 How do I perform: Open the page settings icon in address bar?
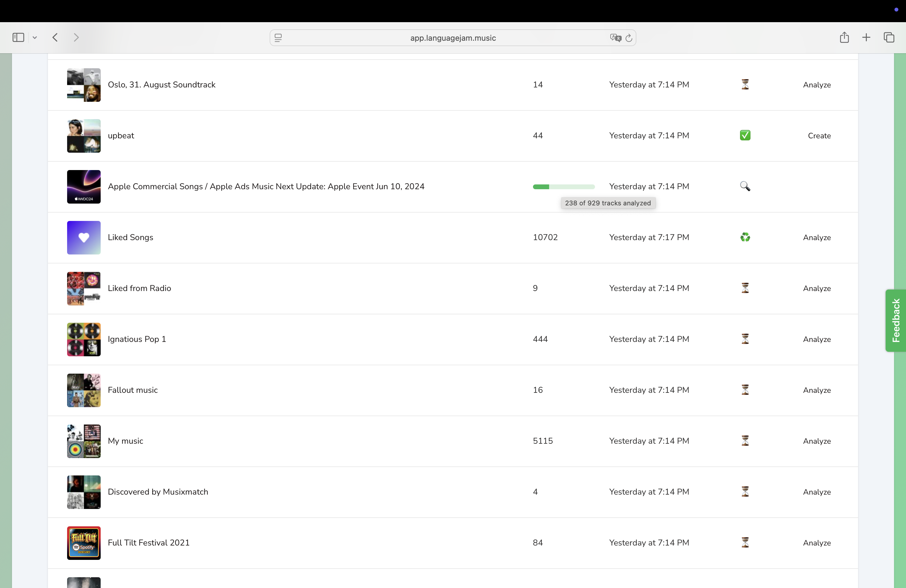[x=278, y=38]
